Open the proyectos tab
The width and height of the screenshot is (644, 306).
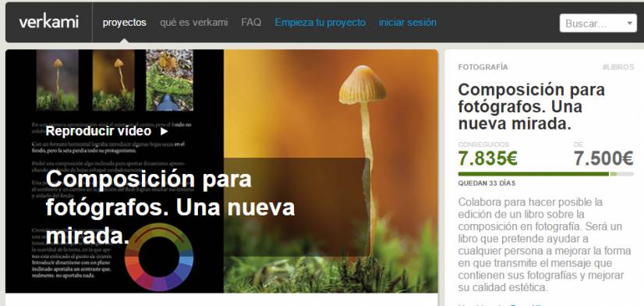click(x=124, y=22)
